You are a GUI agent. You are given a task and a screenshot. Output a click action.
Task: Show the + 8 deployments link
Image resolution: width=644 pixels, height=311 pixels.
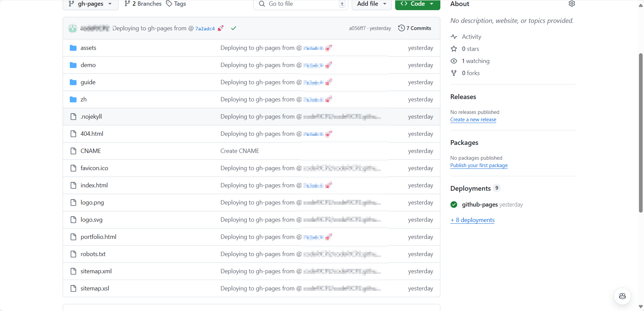[472, 220]
